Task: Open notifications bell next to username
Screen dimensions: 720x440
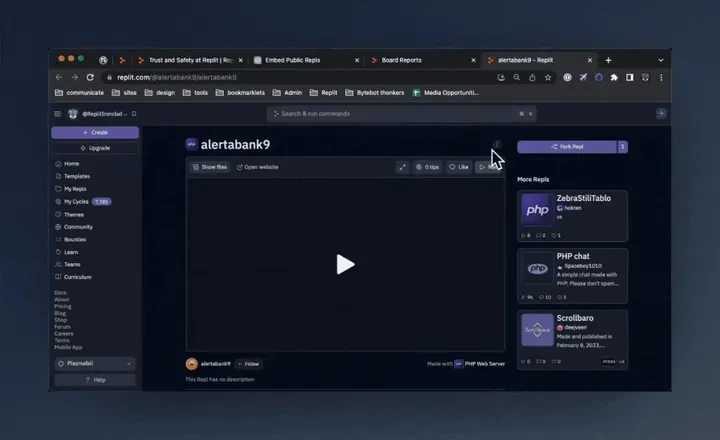Action: [x=134, y=113]
